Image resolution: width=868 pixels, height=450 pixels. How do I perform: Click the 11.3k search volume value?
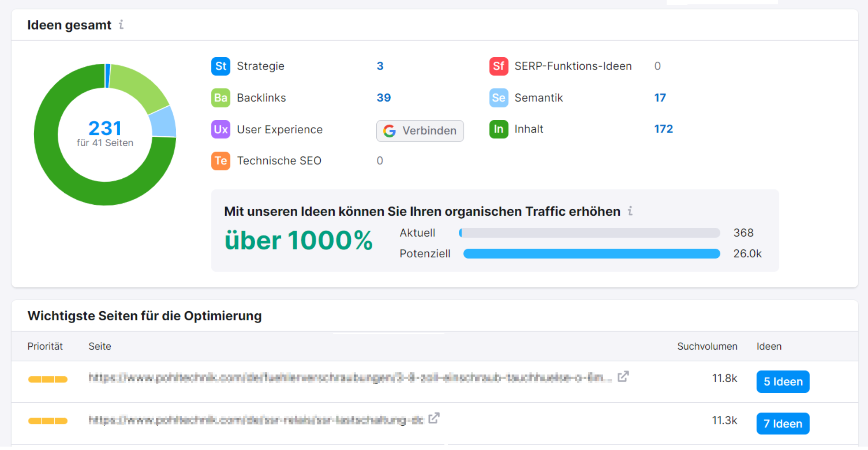(x=725, y=420)
